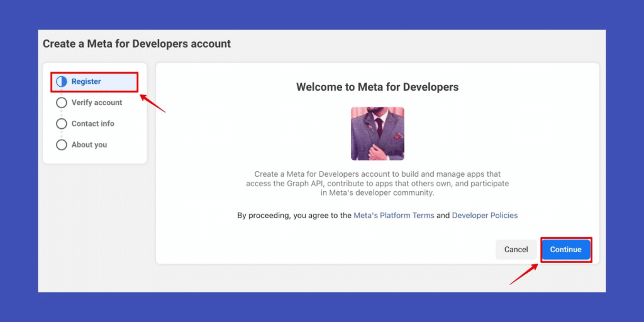The image size is (644, 322).
Task: Click the Continue button
Action: (566, 250)
